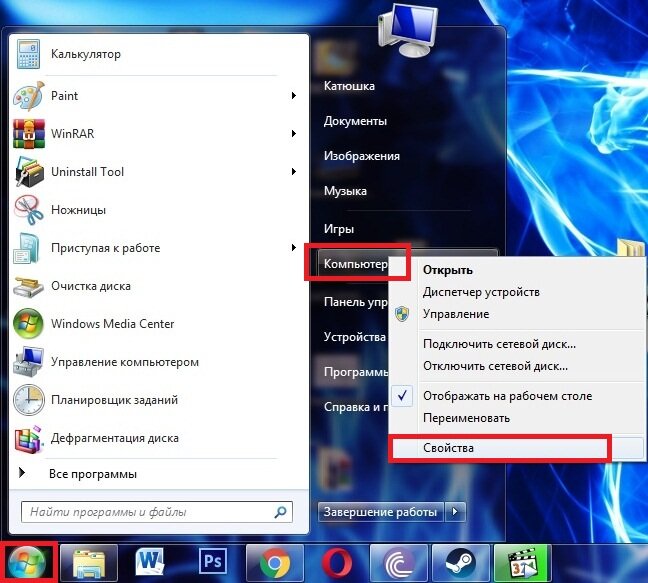648x583 pixels.
Task: Choose Переименовать in the context menu
Action: (466, 418)
